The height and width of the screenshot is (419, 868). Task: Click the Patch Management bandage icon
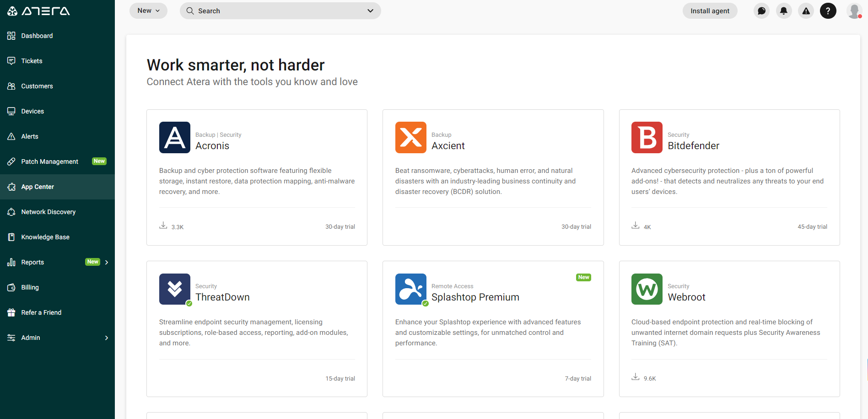(11, 161)
